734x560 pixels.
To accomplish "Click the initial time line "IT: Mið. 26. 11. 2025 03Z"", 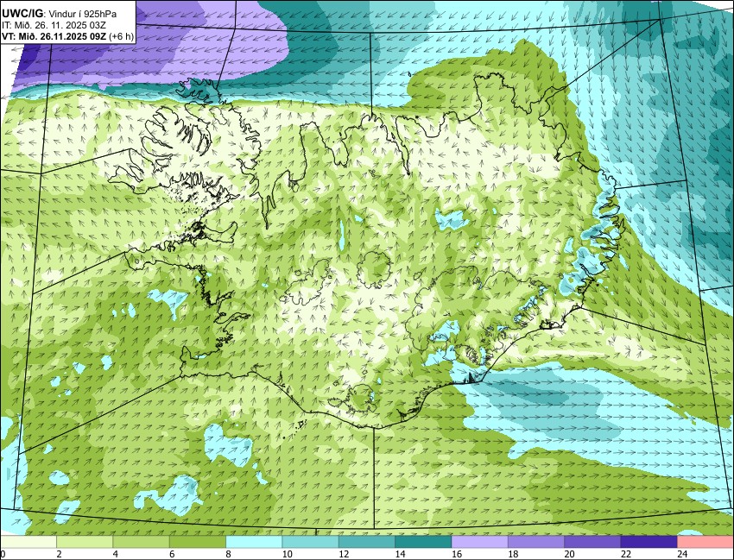I will click(54, 25).
